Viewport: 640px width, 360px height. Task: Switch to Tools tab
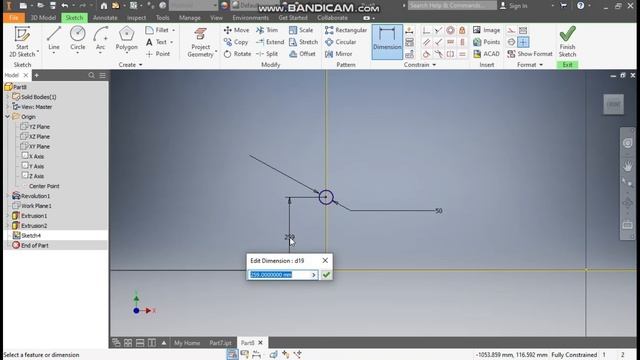coord(162,18)
